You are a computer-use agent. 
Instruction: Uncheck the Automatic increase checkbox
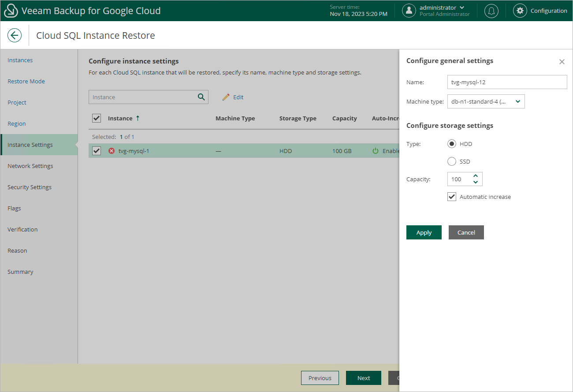[451, 197]
